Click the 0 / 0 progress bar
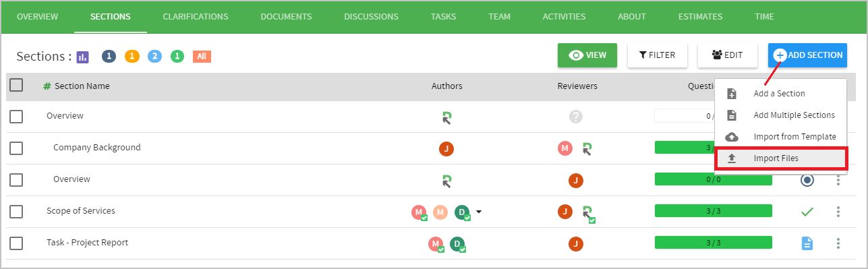The height and width of the screenshot is (269, 868). 713,179
